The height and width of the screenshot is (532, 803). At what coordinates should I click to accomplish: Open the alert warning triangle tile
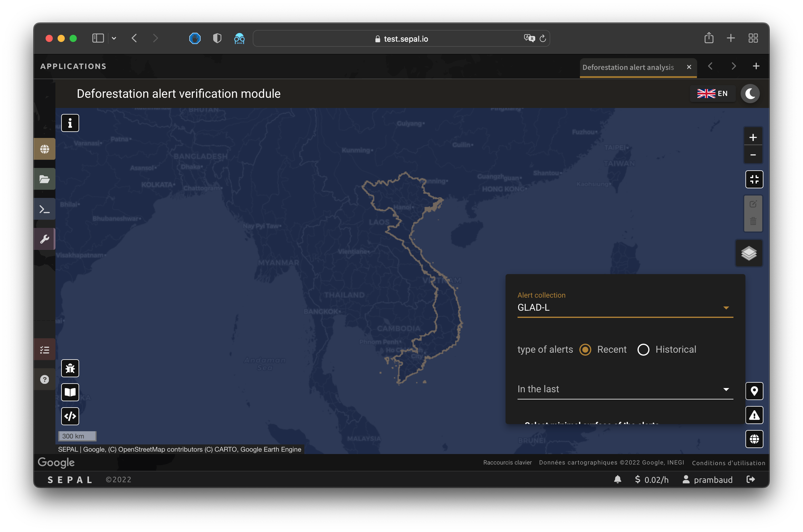[x=754, y=415]
